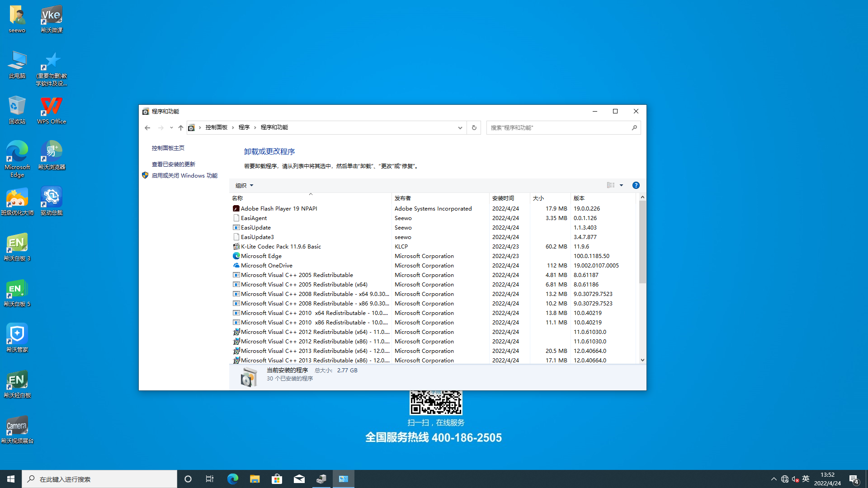Screen dimensions: 868x488
Task: Sort by 版本 column header
Action: 603,198
